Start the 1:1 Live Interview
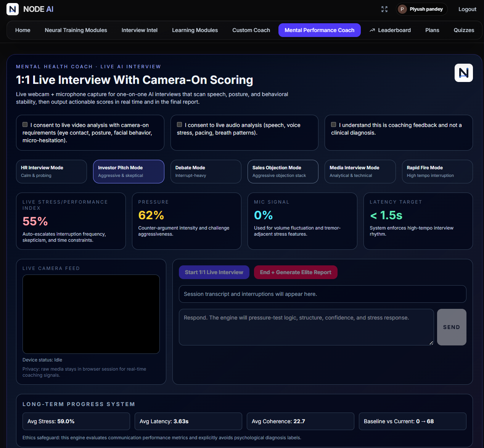This screenshot has height=448, width=484. pos(214,272)
